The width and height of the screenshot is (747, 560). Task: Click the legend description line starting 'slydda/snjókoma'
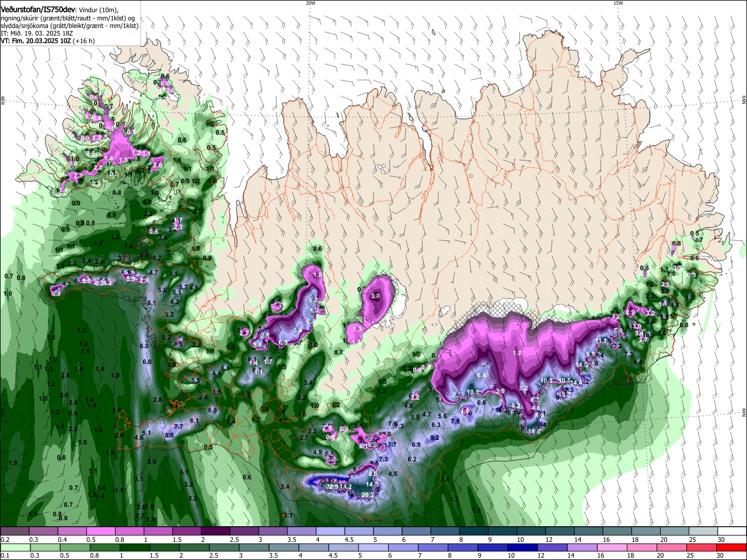pyautogui.click(x=69, y=25)
